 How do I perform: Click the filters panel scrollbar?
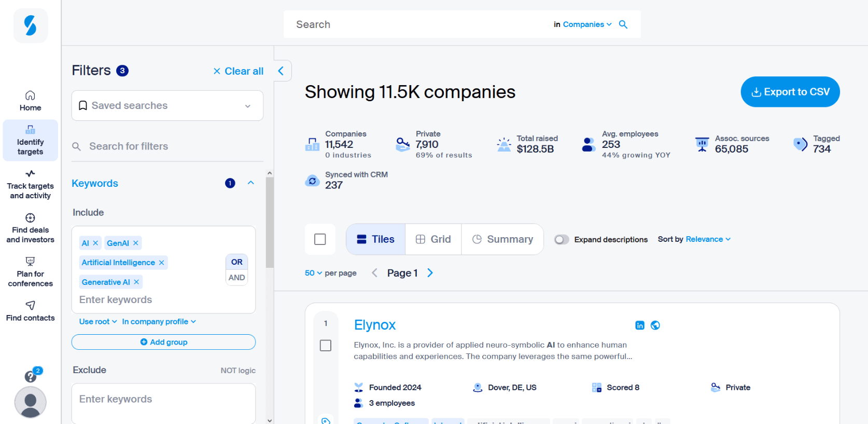(270, 223)
